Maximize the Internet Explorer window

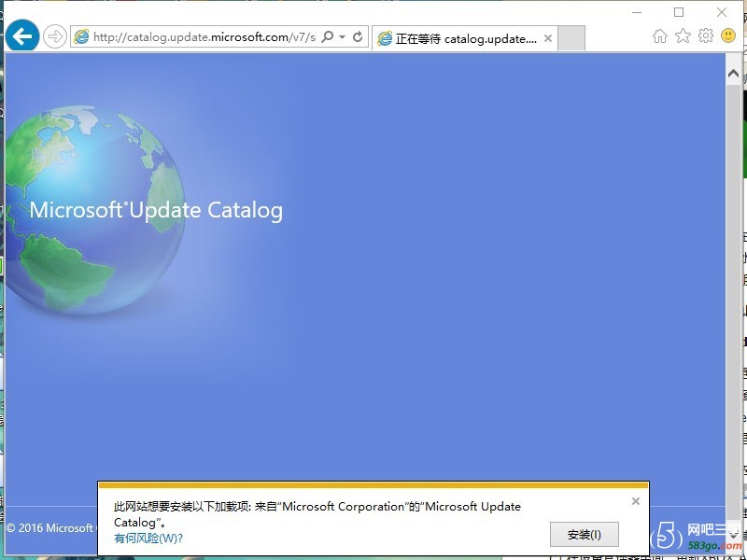(679, 12)
